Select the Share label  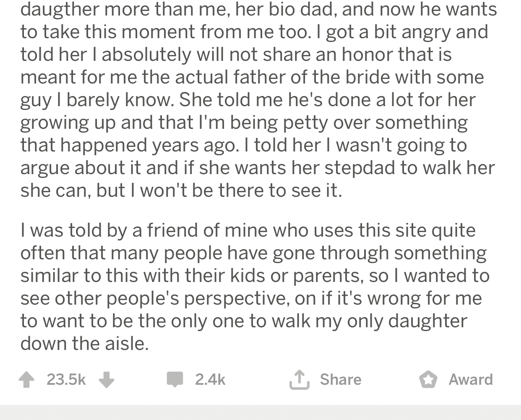point(341,380)
